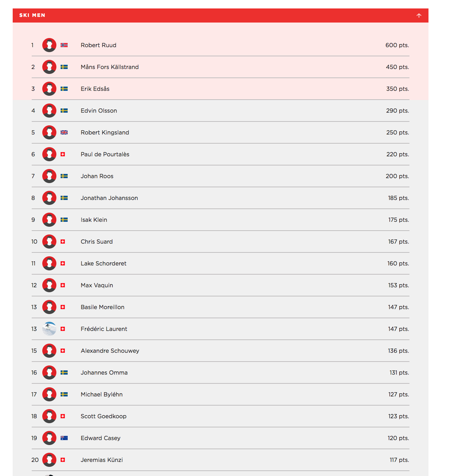Viewport: 475px width, 476px height.
Task: Click Erik Edsås's Sweden flag icon
Action: 64,89
